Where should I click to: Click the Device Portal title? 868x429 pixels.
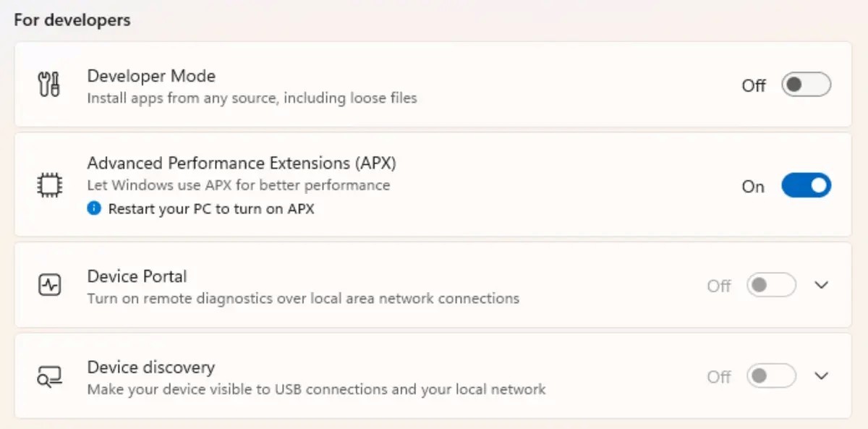137,276
